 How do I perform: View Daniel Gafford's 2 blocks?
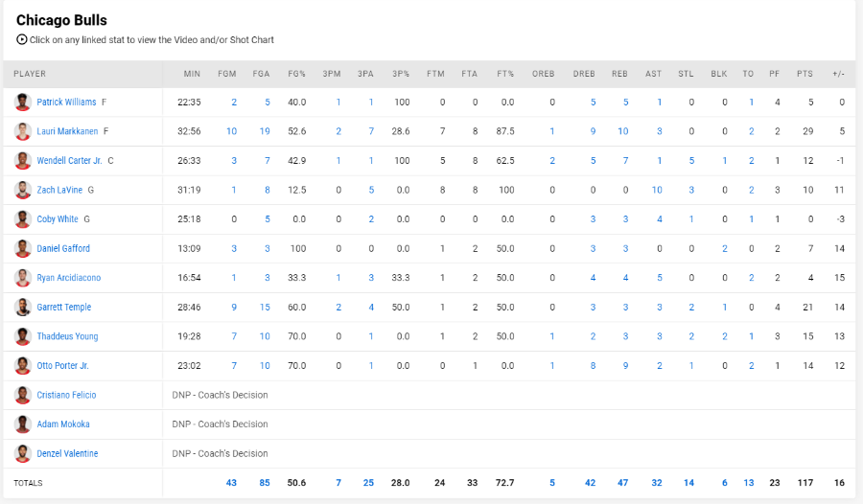725,249
